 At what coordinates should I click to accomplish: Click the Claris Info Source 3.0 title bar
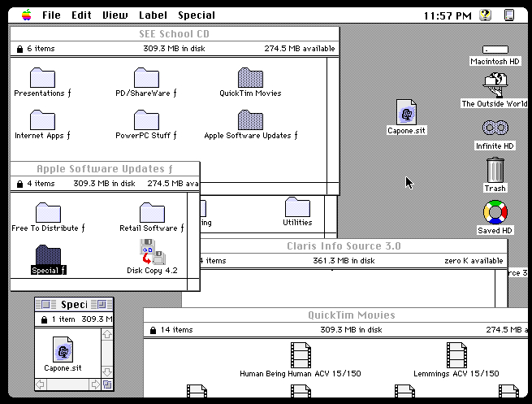[344, 245]
